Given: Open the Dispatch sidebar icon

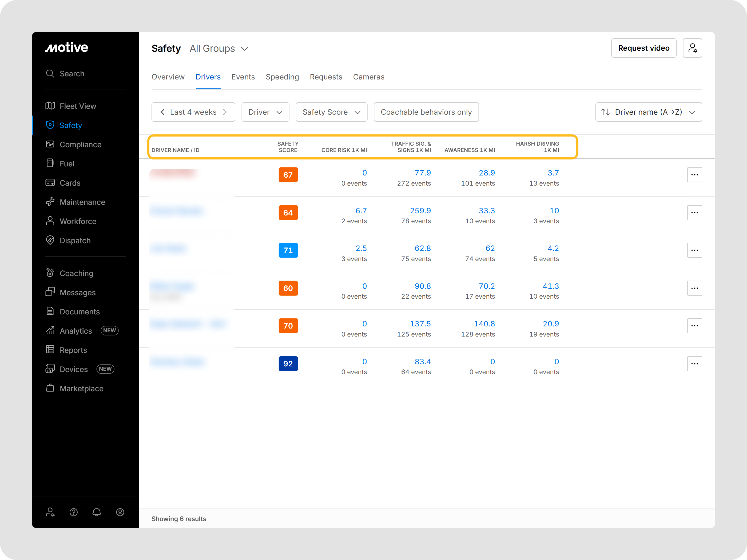Looking at the screenshot, I should (x=50, y=240).
